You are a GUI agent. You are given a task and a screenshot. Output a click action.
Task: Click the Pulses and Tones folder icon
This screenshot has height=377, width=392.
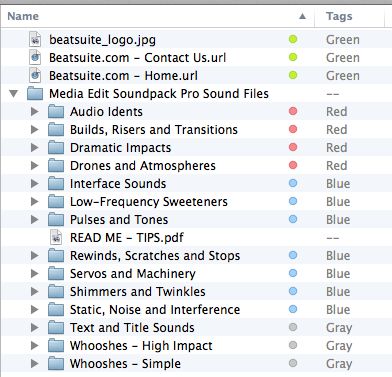click(x=56, y=220)
